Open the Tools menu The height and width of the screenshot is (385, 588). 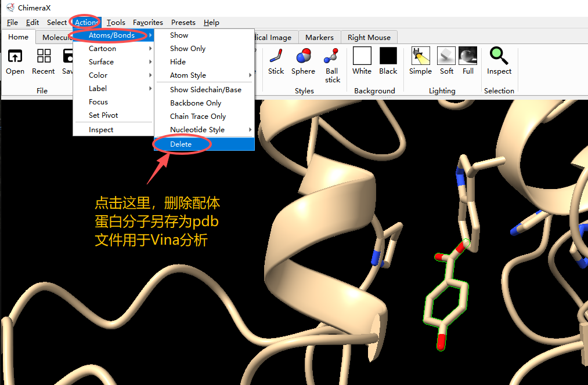pos(116,23)
